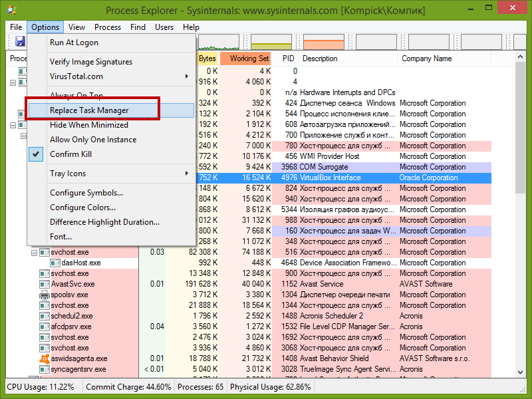Viewport: 532px width, 399px height.
Task: Enable Hide When Minimized option
Action: click(111, 125)
